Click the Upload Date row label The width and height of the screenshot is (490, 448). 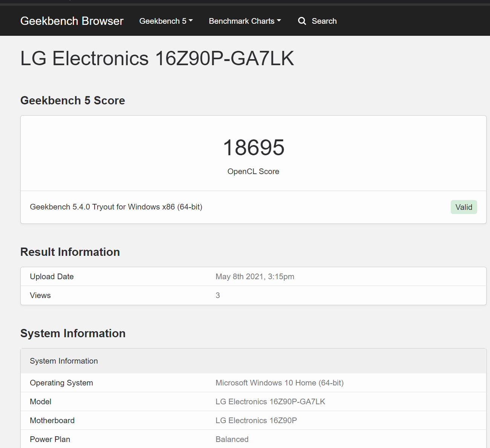[x=52, y=277]
